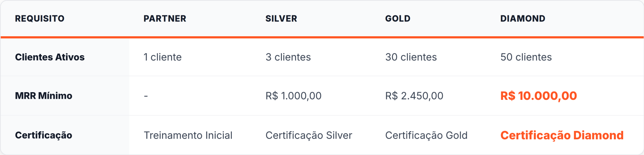Click the dash in Partner MRR cell
644x155 pixels.
[146, 96]
